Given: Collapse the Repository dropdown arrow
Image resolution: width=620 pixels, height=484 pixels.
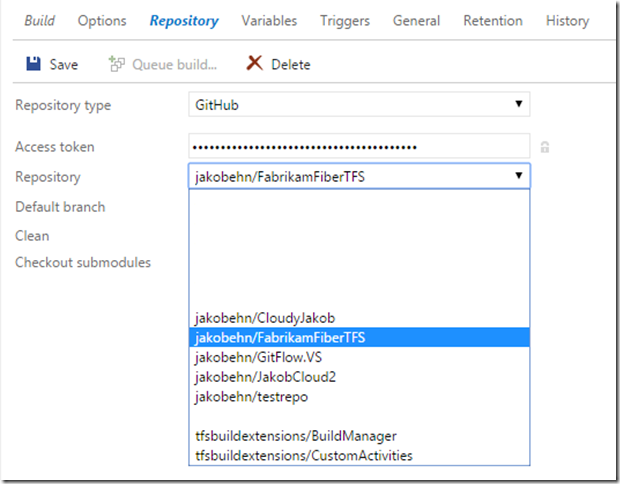Looking at the screenshot, I should (519, 176).
